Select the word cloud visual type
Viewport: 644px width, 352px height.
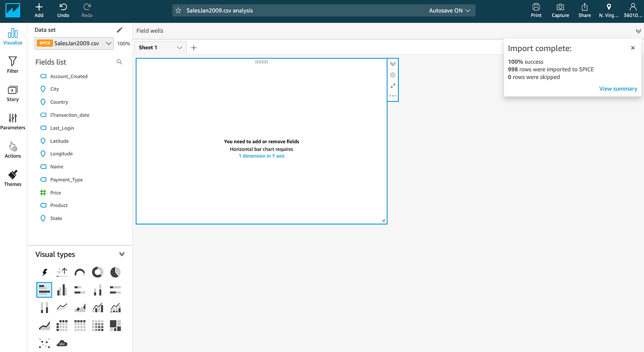[62, 343]
